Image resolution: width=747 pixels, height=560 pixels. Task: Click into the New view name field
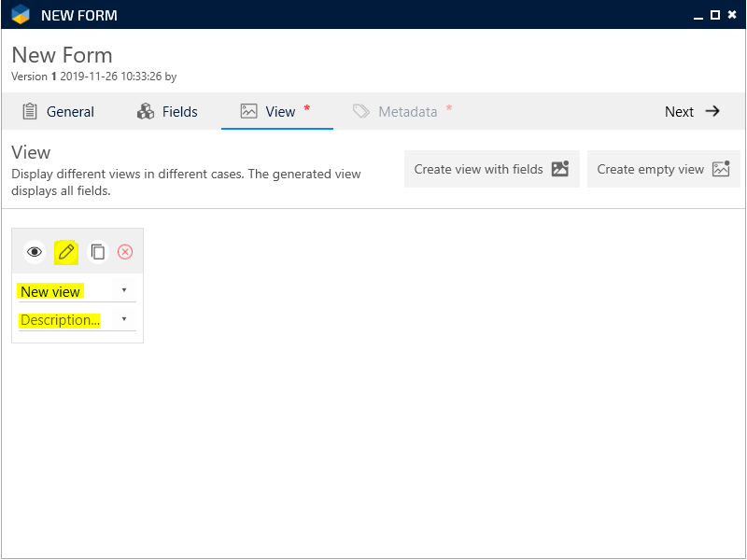point(65,291)
